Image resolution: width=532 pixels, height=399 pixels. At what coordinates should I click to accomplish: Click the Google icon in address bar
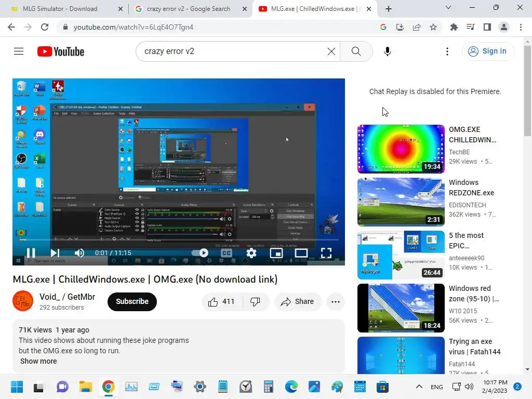[x=383, y=27]
